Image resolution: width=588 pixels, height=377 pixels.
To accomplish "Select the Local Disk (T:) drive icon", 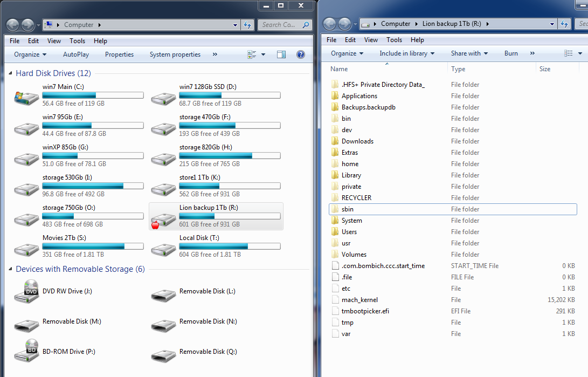I will pyautogui.click(x=163, y=250).
